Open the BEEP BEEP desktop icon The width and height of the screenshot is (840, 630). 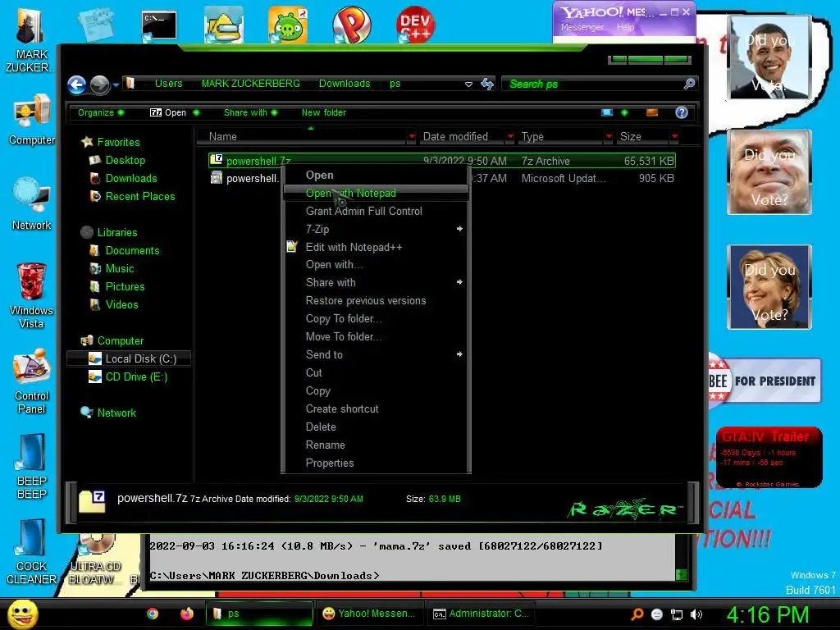(x=32, y=466)
